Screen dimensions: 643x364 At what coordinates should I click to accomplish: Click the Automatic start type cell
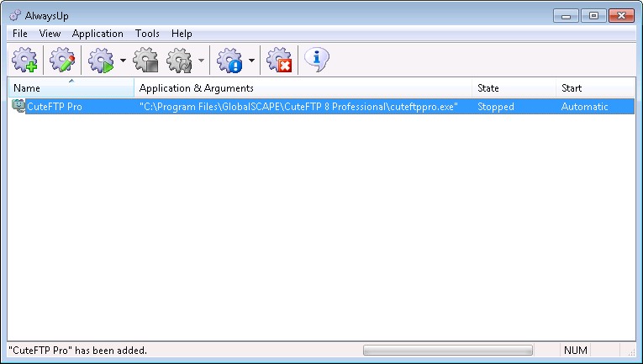click(x=584, y=107)
